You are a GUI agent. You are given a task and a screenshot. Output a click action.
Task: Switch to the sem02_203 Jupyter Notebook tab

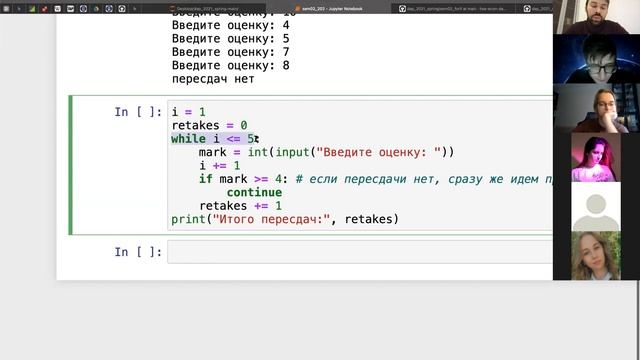point(329,8)
